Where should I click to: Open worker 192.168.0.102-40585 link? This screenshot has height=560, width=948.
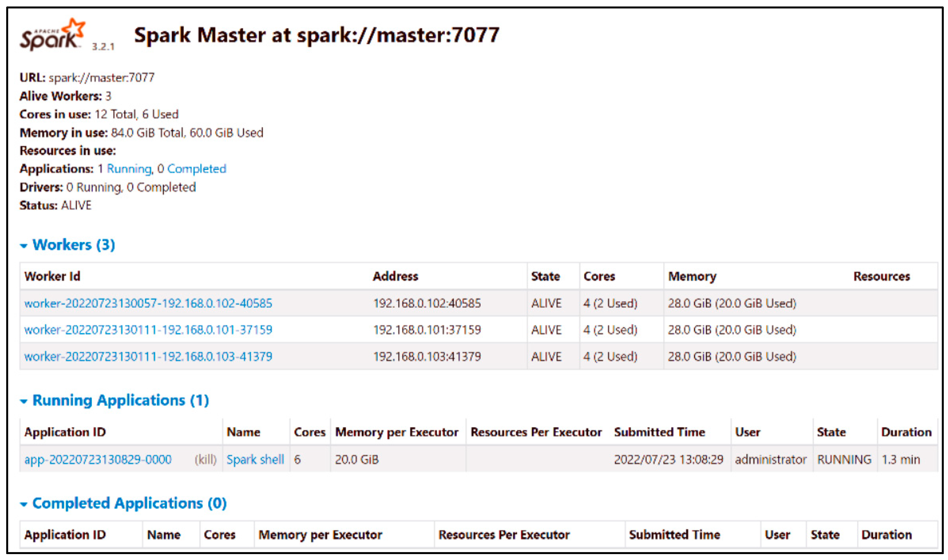(x=148, y=303)
